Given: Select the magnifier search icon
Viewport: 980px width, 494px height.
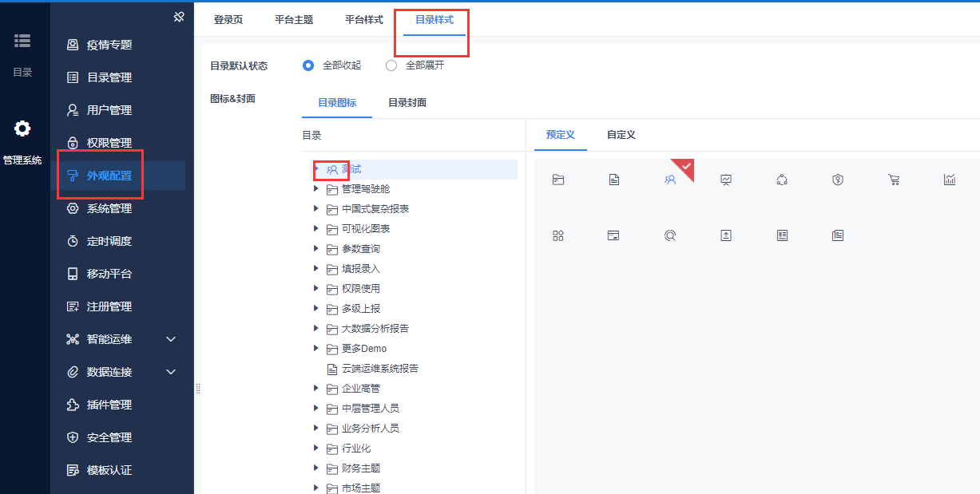Looking at the screenshot, I should [x=670, y=235].
